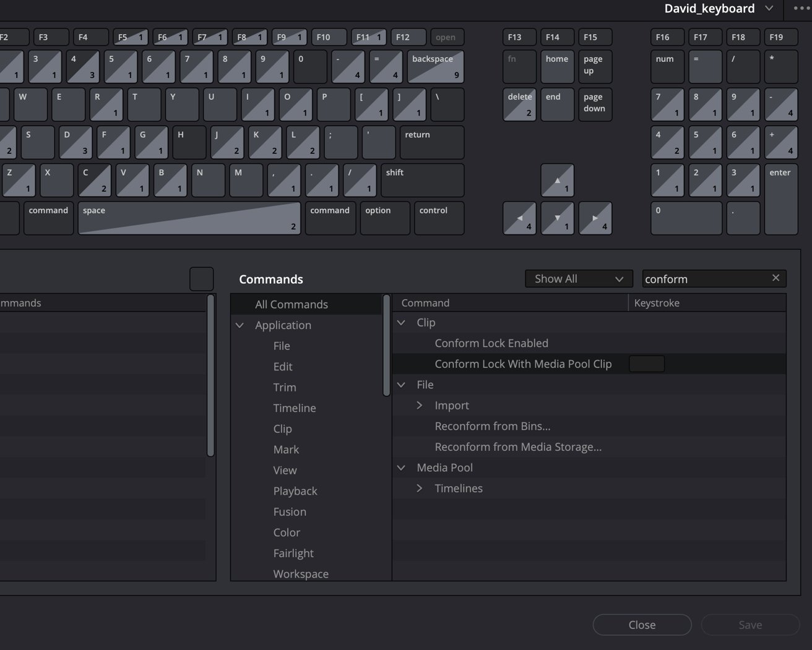Screen dimensions: 812x650
Task: Select Playback in the commands category list
Action: point(295,491)
